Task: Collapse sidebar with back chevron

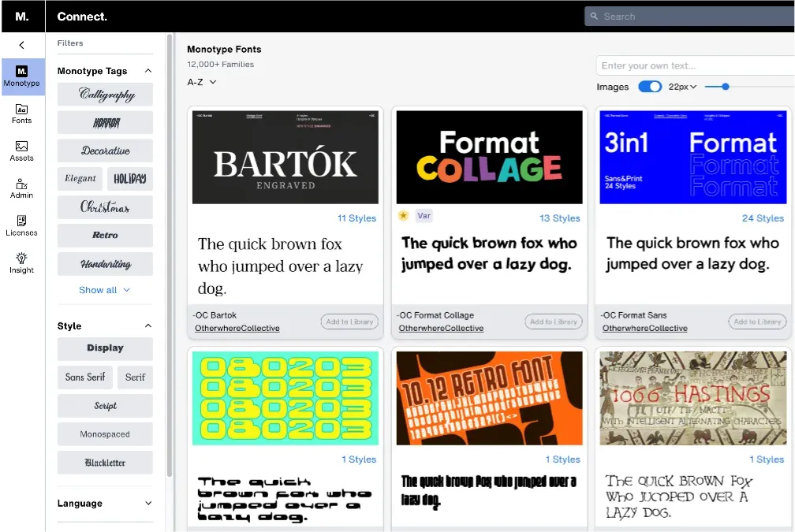Action: pos(22,45)
